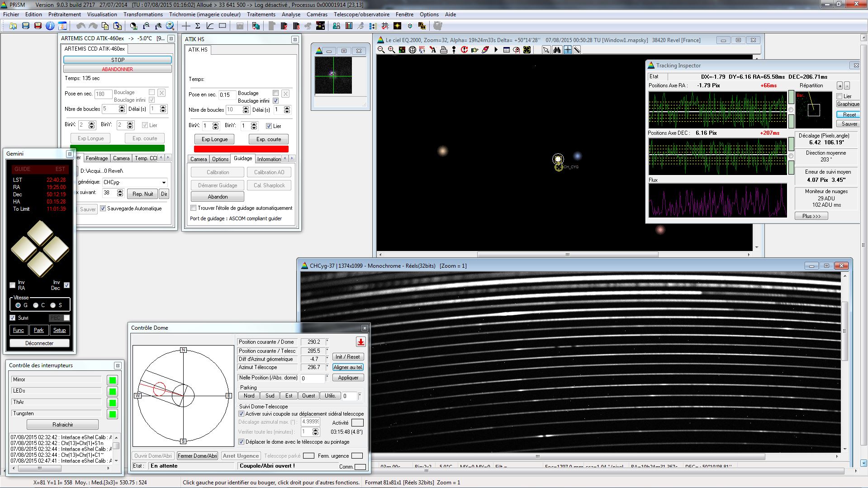Click the Sigma statistics icon in main toolbar
This screenshot has height=488, width=868.
(198, 26)
